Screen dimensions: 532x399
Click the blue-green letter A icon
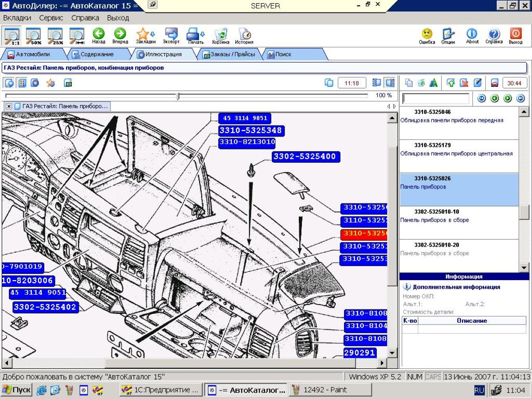(x=434, y=83)
